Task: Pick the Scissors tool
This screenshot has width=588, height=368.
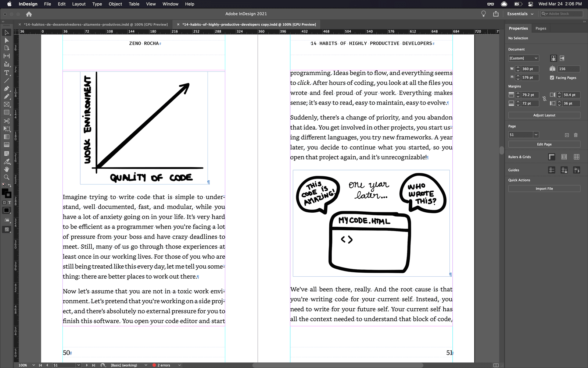Action: 7,121
